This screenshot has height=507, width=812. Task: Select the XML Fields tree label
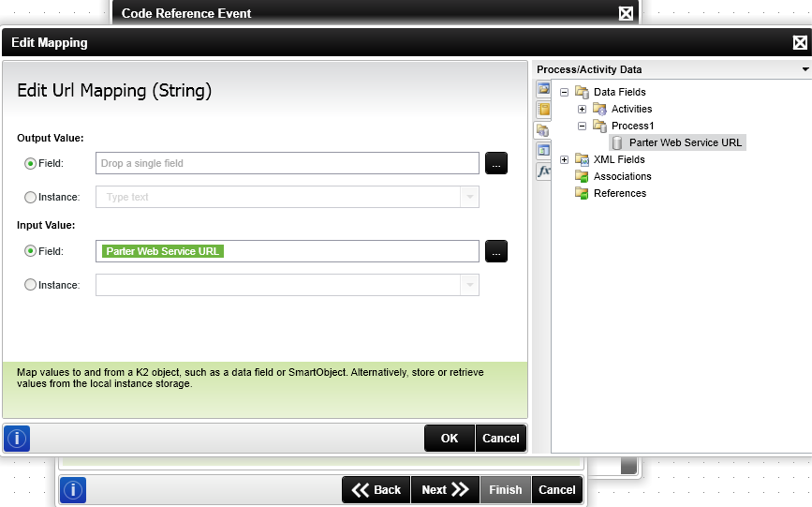619,159
